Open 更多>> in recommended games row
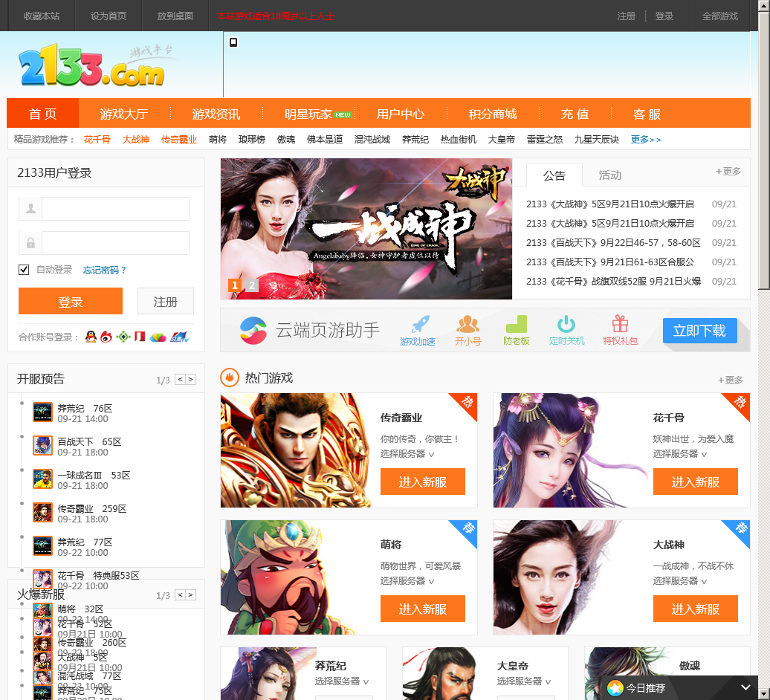770x700 pixels. pyautogui.click(x=646, y=140)
